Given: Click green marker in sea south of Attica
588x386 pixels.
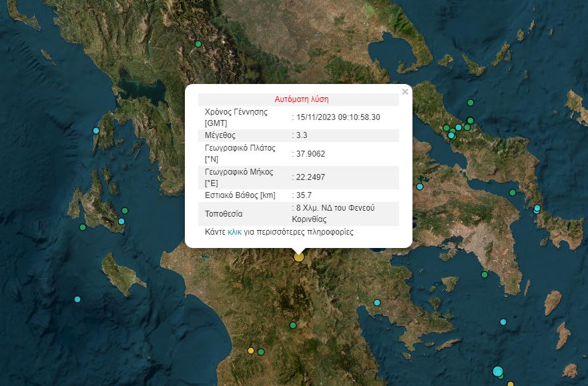Looking at the screenshot, I should (x=485, y=274).
